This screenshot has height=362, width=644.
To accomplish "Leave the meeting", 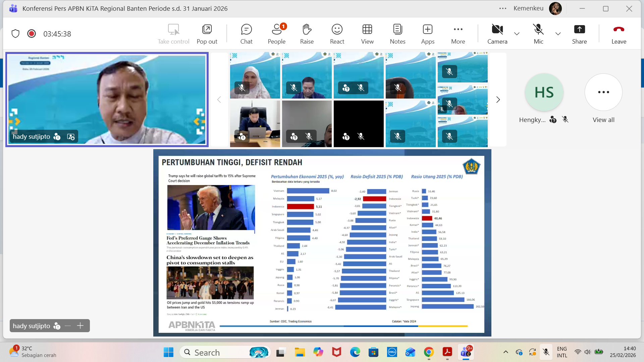I will 619,34.
